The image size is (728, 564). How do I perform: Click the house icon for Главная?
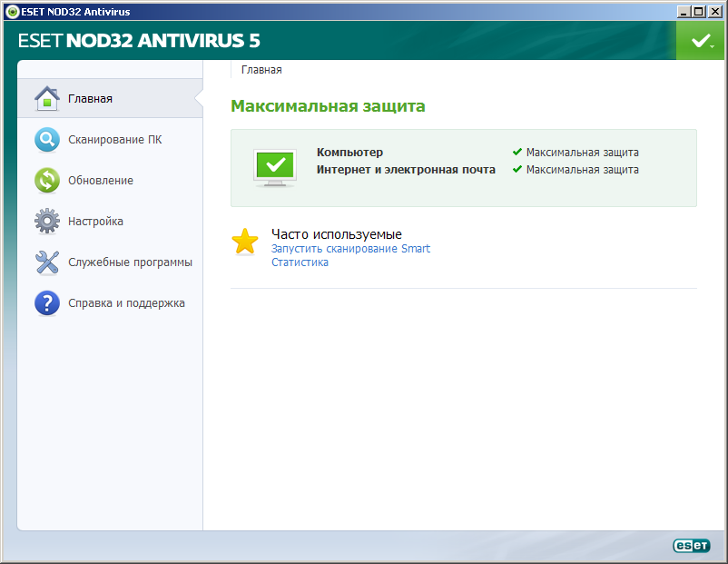(x=47, y=98)
